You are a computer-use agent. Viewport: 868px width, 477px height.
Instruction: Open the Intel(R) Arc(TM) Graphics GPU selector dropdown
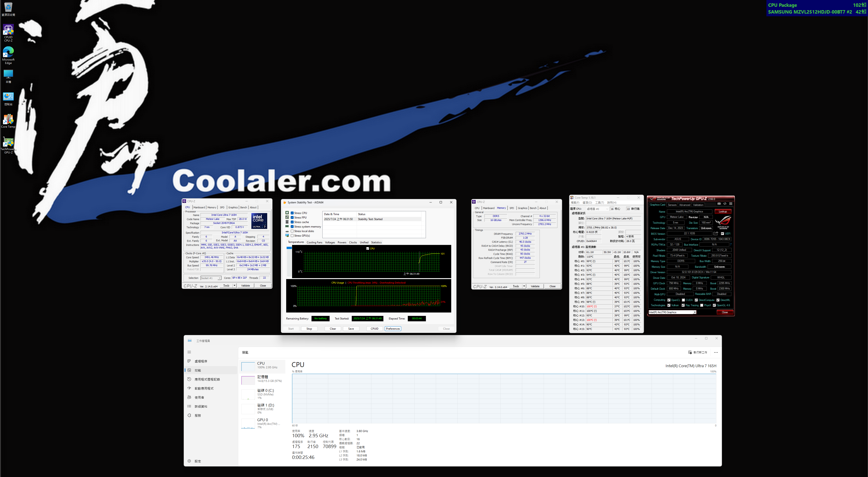click(x=672, y=312)
